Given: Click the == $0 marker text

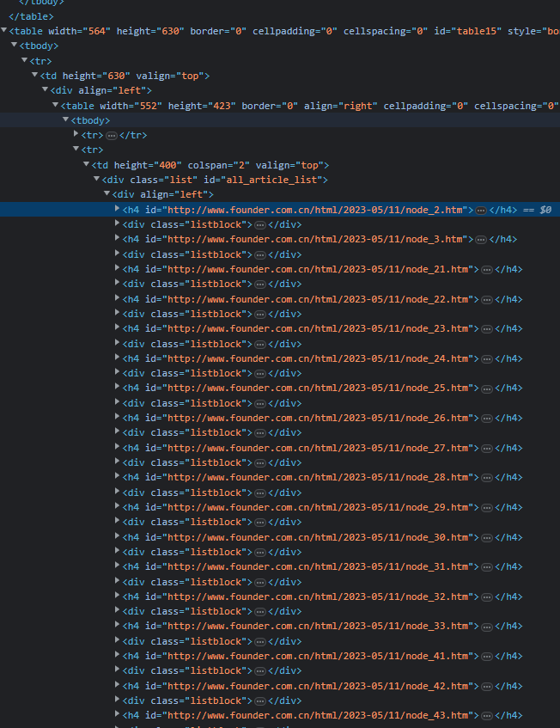Looking at the screenshot, I should click(x=538, y=210).
